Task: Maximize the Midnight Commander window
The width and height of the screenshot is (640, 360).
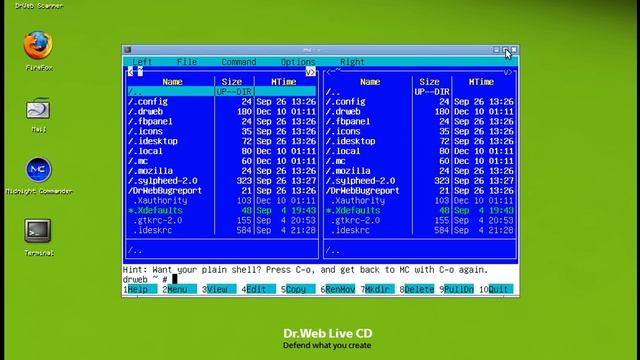Action: [x=505, y=50]
